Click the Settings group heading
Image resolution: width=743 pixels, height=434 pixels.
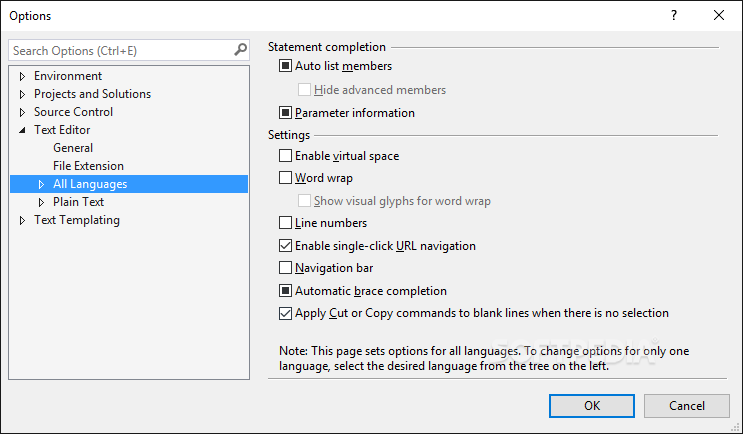click(x=289, y=135)
